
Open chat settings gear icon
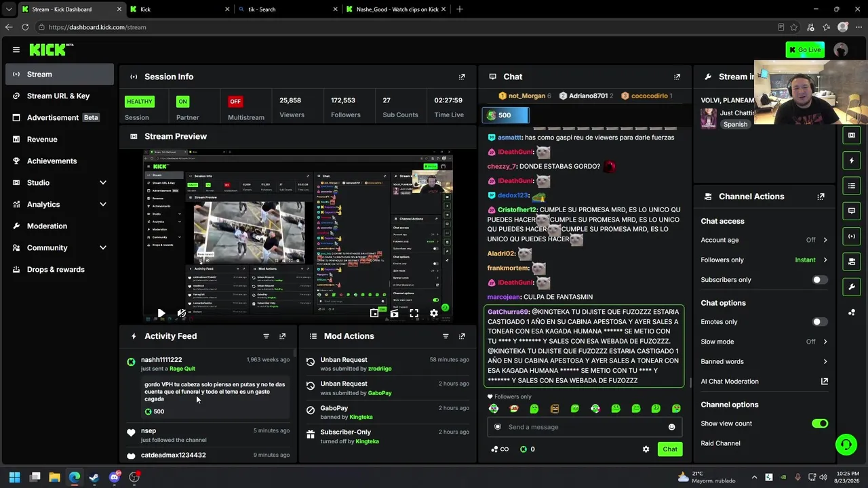[x=646, y=449]
